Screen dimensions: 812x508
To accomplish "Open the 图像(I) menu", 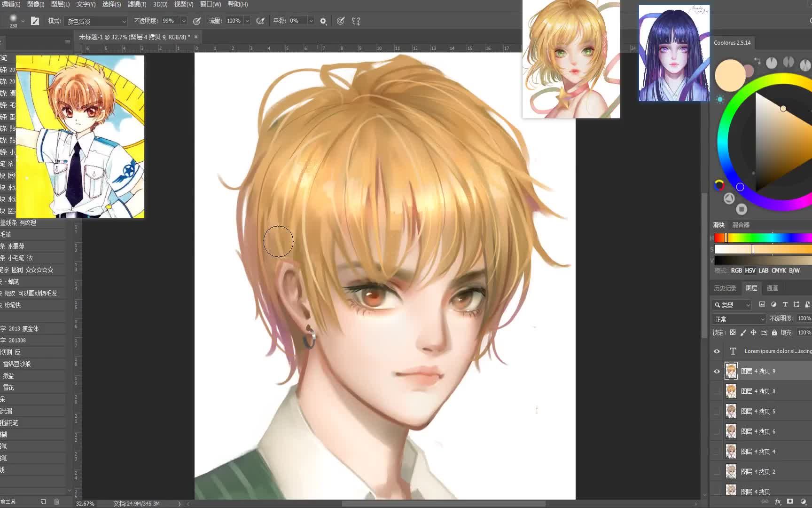I will [x=36, y=4].
